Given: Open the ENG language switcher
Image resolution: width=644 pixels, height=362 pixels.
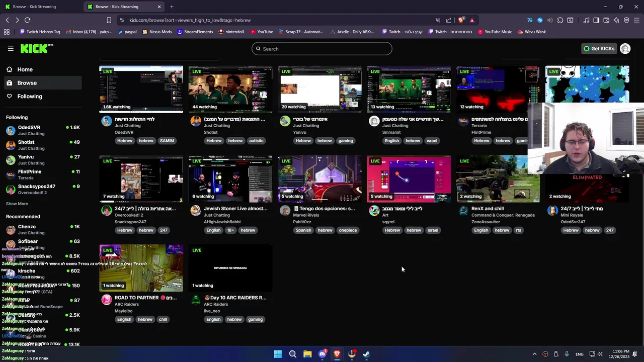Looking at the screenshot, I should tap(580, 354).
